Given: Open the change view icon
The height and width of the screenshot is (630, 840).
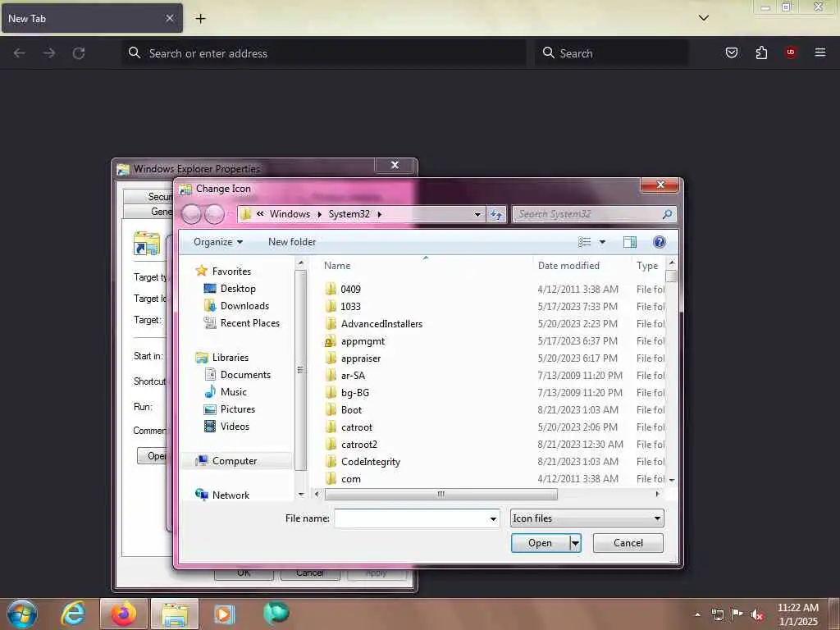Looking at the screenshot, I should pyautogui.click(x=584, y=242).
